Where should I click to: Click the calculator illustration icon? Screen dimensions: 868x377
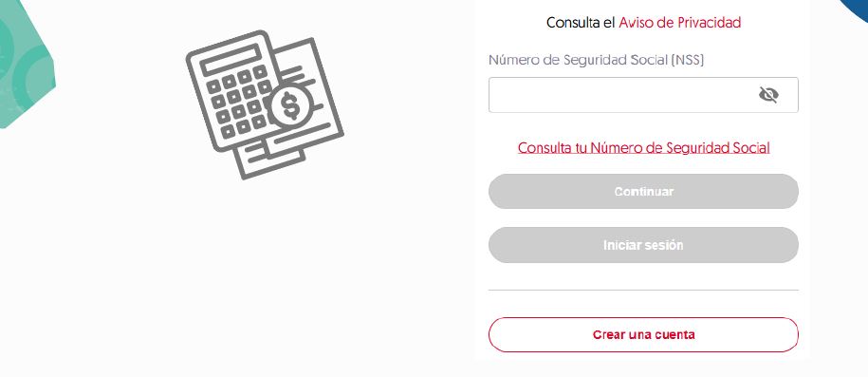coord(265,104)
